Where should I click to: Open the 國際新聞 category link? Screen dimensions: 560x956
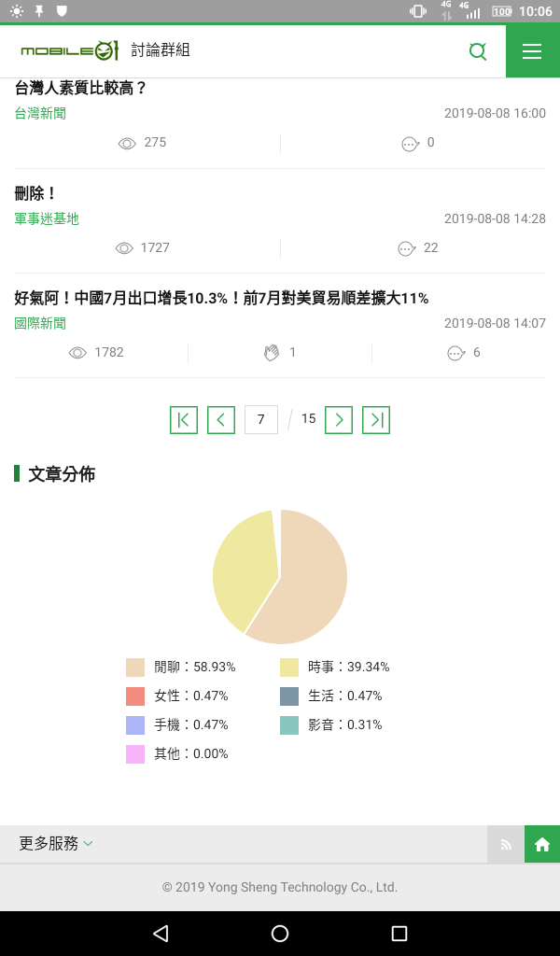[40, 323]
